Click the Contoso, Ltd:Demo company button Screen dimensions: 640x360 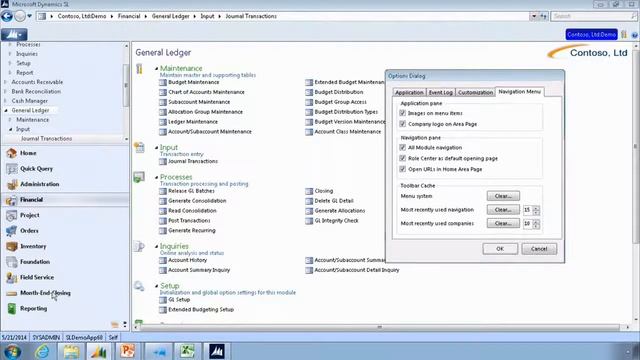click(591, 35)
